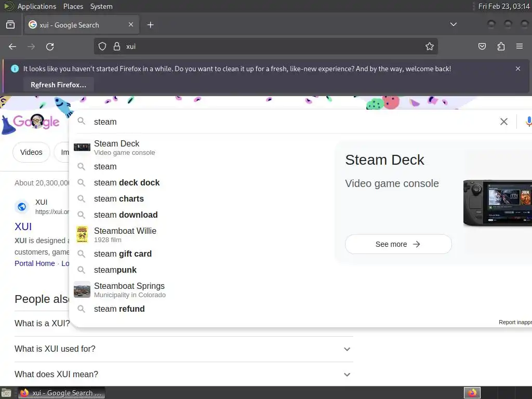The width and height of the screenshot is (532, 399).
Task: Open the Applications menu
Action: point(37,6)
